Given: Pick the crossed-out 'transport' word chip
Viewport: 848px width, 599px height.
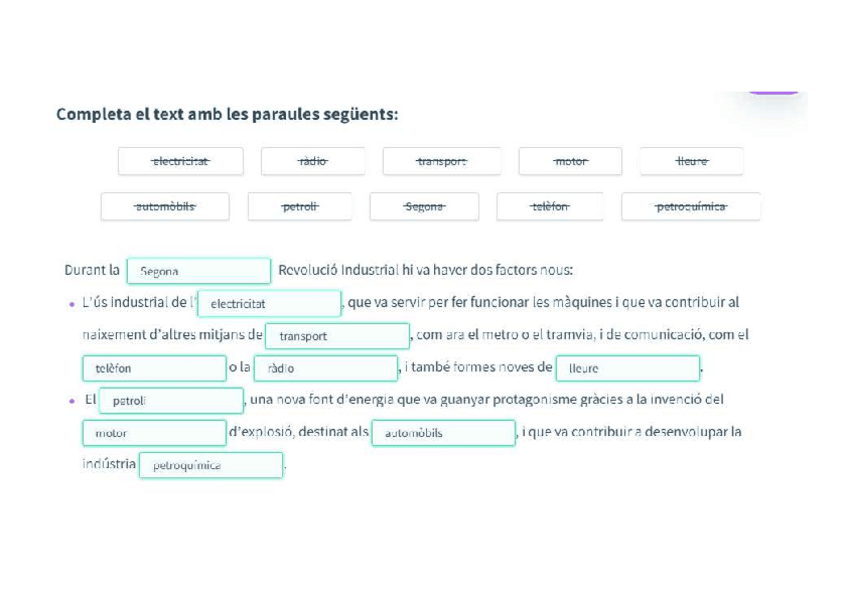Looking at the screenshot, I should [x=441, y=161].
